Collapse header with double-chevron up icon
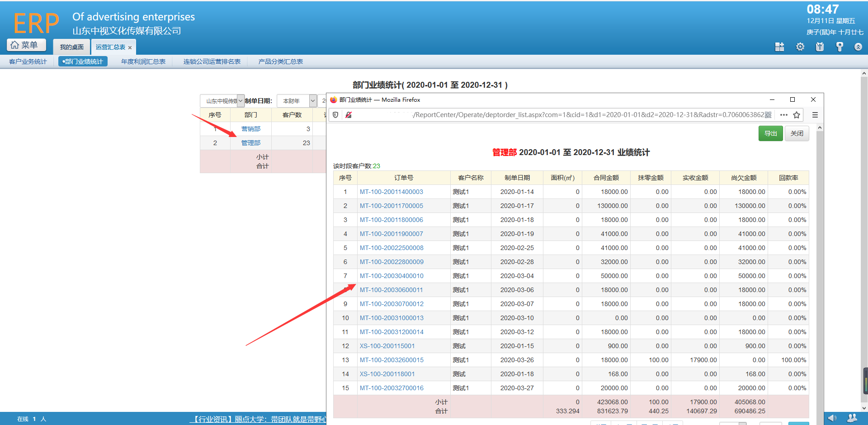868x425 pixels. [x=858, y=47]
